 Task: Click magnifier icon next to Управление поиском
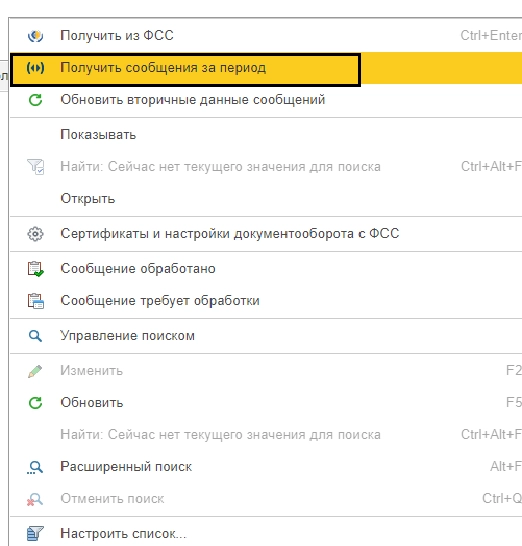click(35, 336)
